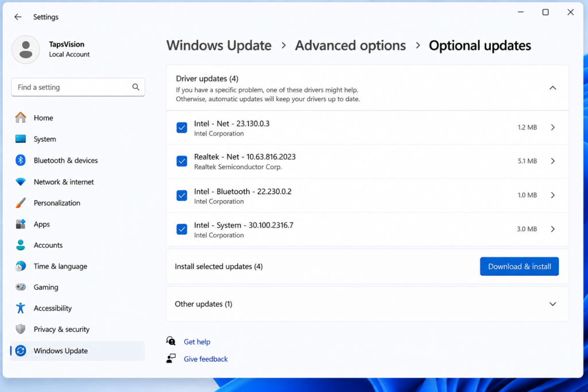
Task: Click the Personalization paintbrush icon
Action: (x=21, y=203)
